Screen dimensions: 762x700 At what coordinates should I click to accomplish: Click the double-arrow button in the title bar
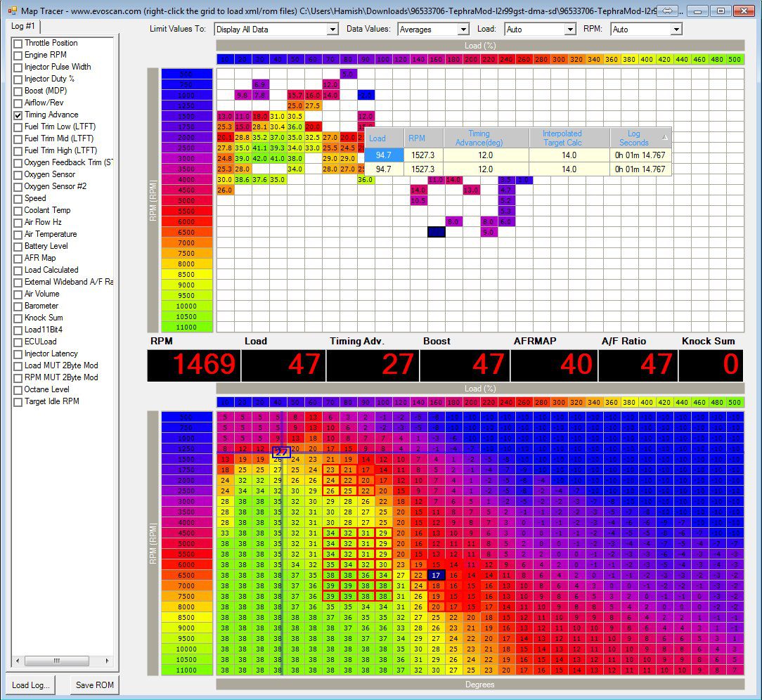[668, 11]
